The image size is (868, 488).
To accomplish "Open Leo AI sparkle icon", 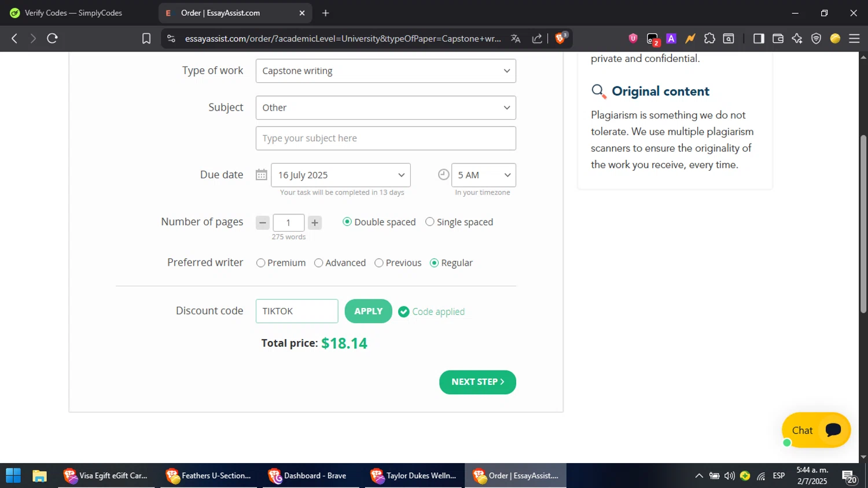I will tap(797, 38).
